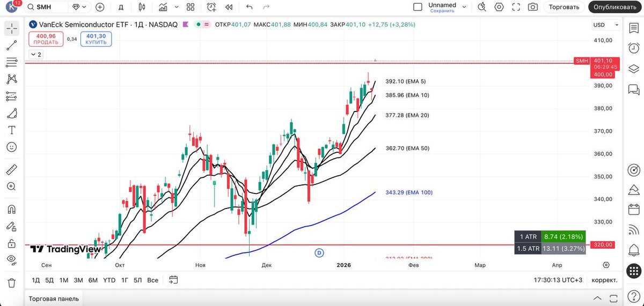The width and height of the screenshot is (644, 306).
Task: Toggle stay in drawing mode pencil-lock
Action: 11,226
